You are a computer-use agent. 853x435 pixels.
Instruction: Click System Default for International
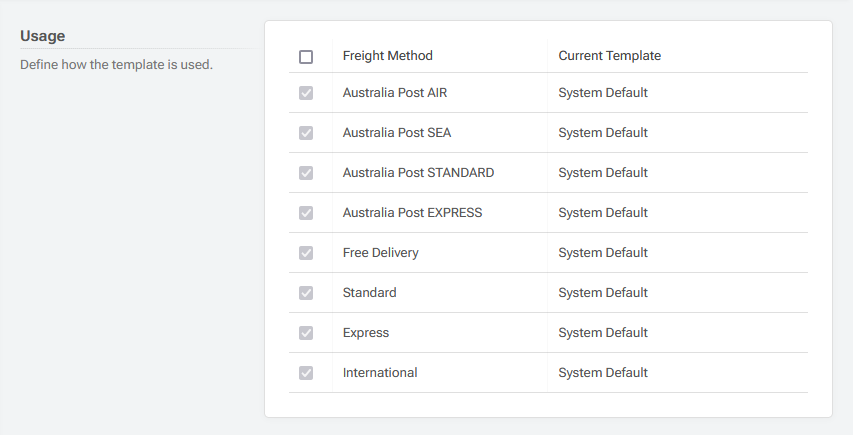(x=603, y=372)
